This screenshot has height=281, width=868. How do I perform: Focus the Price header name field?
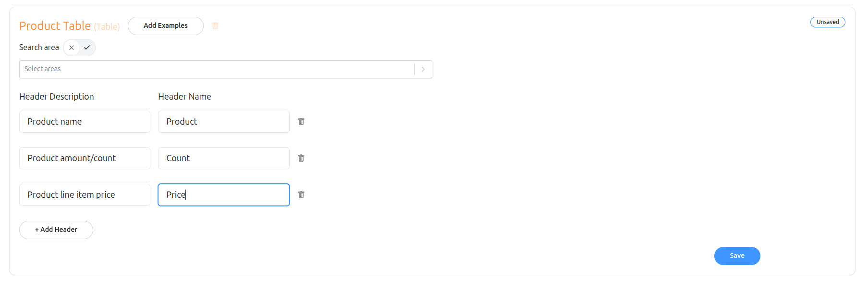click(x=224, y=195)
